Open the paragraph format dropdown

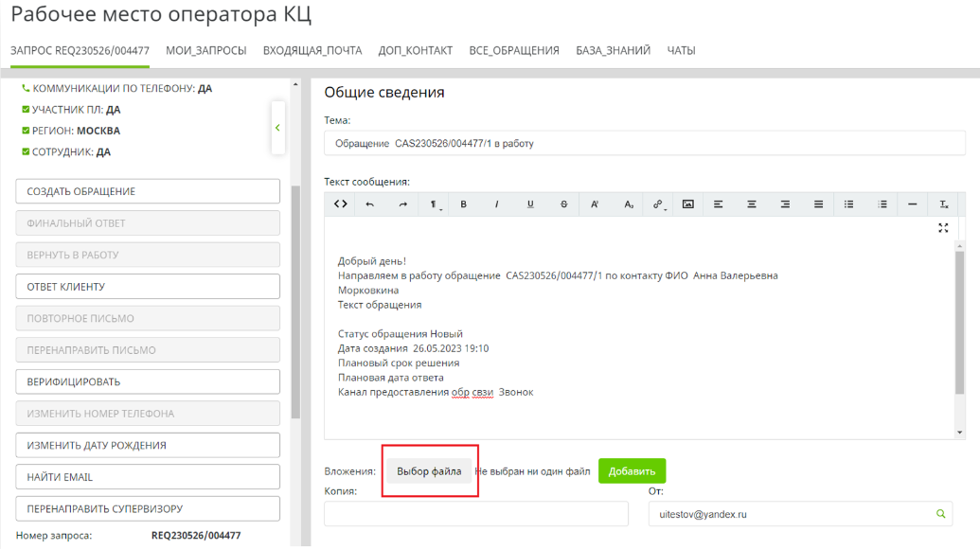click(434, 204)
